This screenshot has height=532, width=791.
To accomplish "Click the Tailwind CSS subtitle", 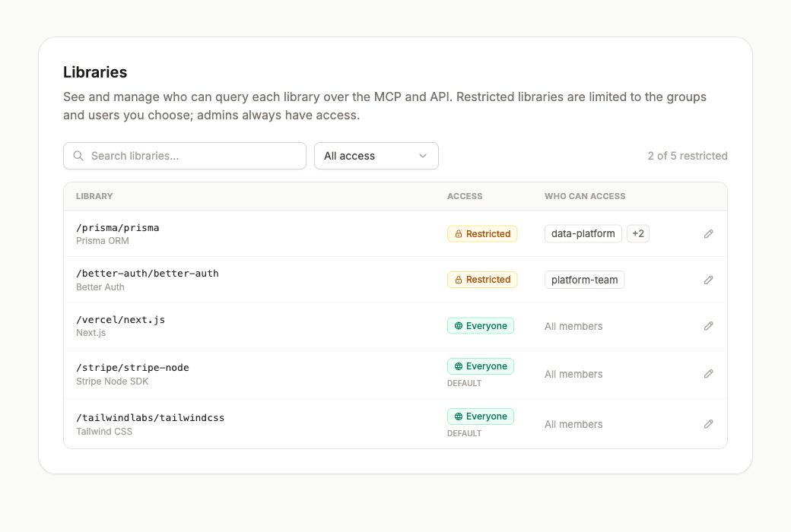I will (104, 432).
